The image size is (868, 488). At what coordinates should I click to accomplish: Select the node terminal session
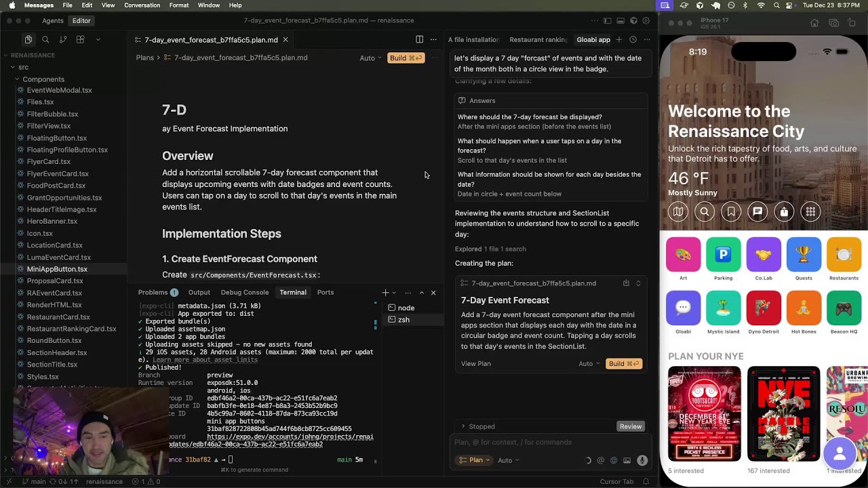406,308
